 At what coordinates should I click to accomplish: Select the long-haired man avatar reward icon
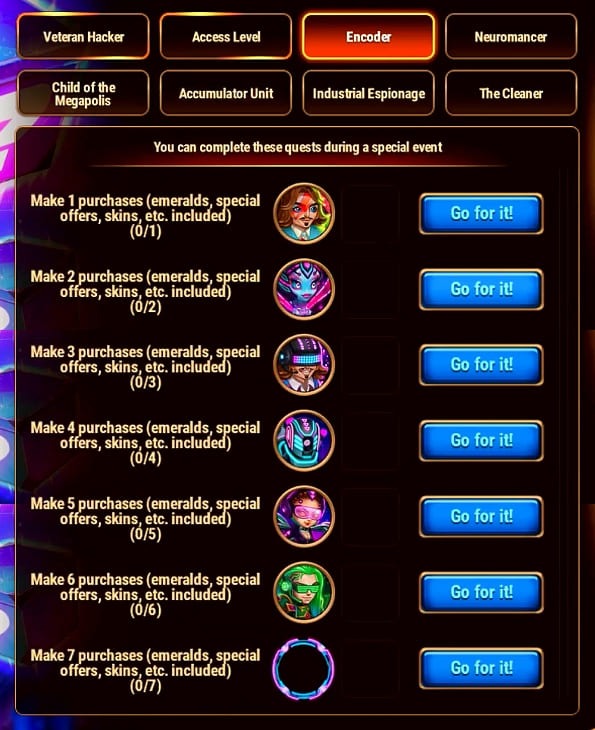coord(304,214)
